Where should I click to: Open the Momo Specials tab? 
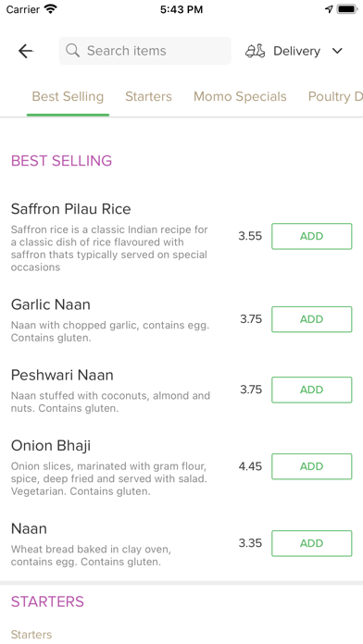240,96
